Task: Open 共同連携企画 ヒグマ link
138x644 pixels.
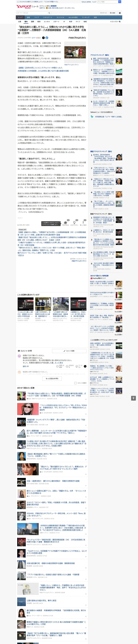Action: pyautogui.click(x=108, y=117)
